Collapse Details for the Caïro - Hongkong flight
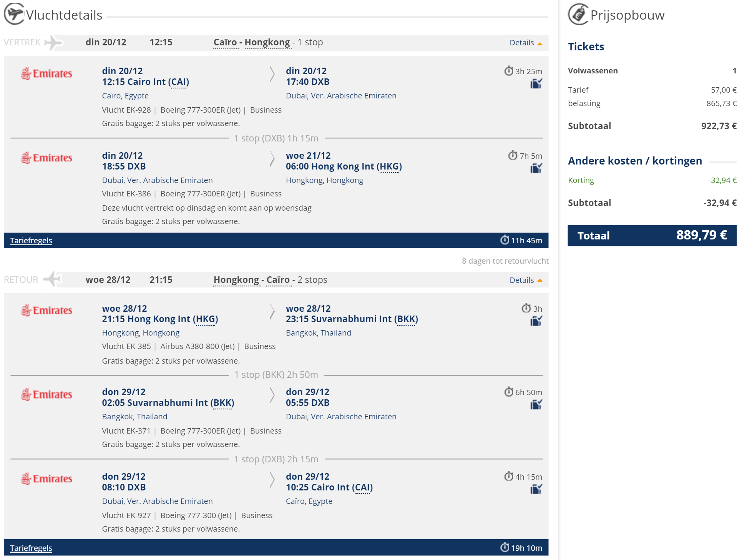 (526, 43)
